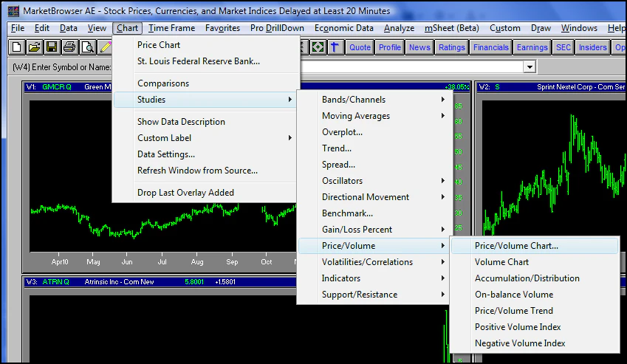The image size is (627, 364).
Task: Select the yellow pencil draw tool
Action: pos(105,47)
